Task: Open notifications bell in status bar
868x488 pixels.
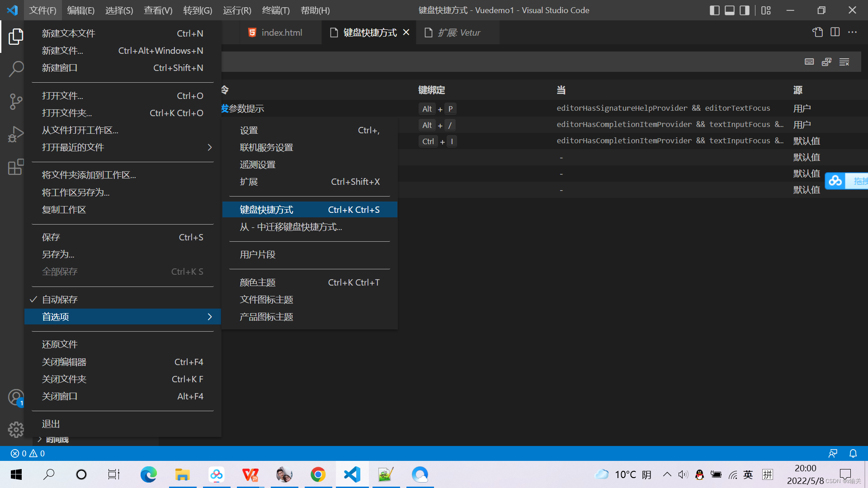Action: (x=853, y=453)
